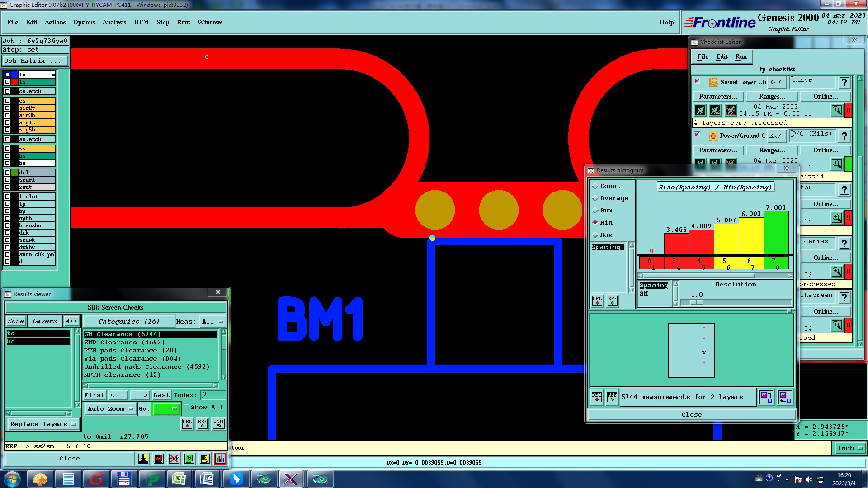Expand the Replace layers dropdown
This screenshot has height=488, width=868.
pyautogui.click(x=43, y=424)
